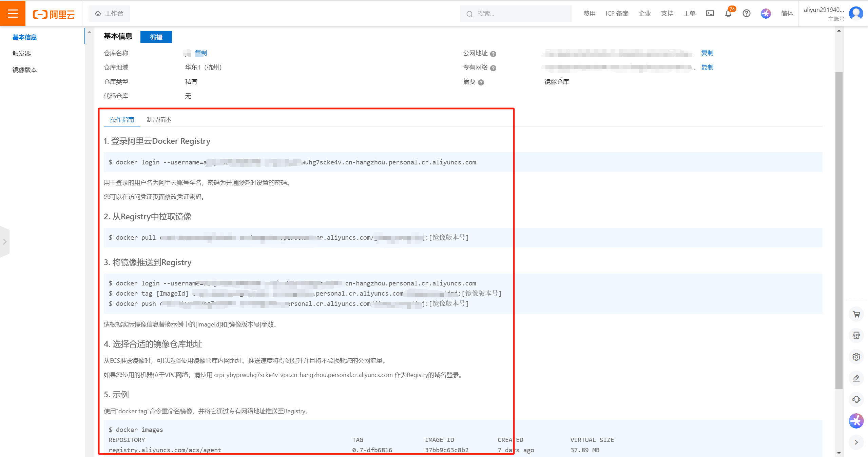Click the user avatar icon
Image resolution: width=868 pixels, height=457 pixels.
(856, 14)
